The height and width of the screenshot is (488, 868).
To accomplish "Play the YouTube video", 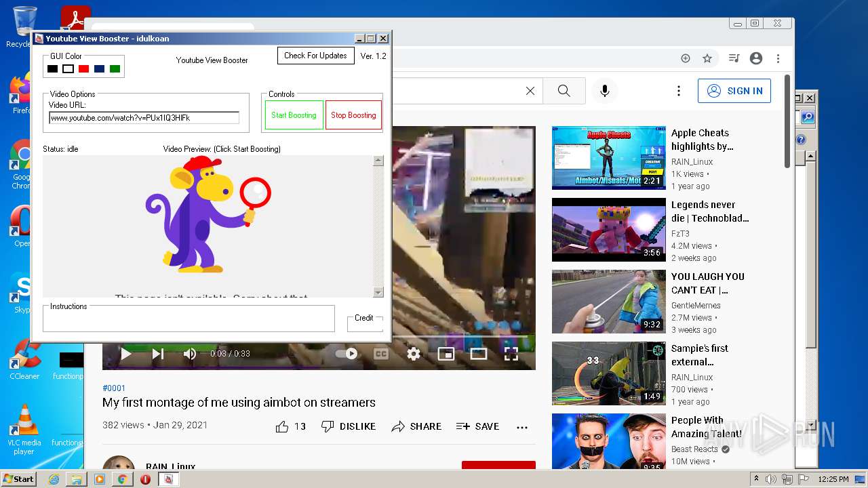I will click(125, 353).
